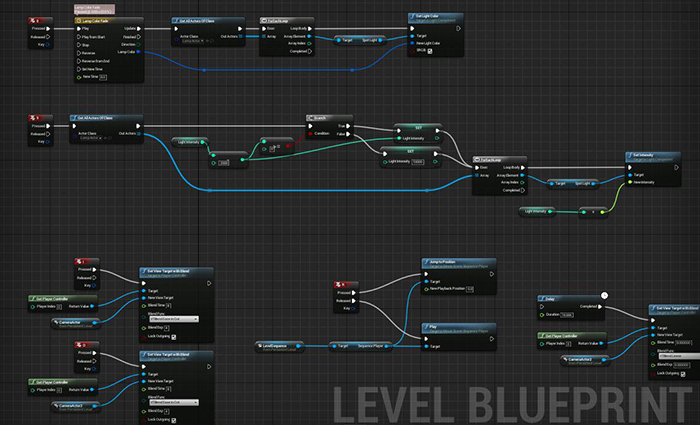This screenshot has width=700, height=425.
Task: Open Blend Func dropdown on right Set View Target
Action: (x=675, y=355)
